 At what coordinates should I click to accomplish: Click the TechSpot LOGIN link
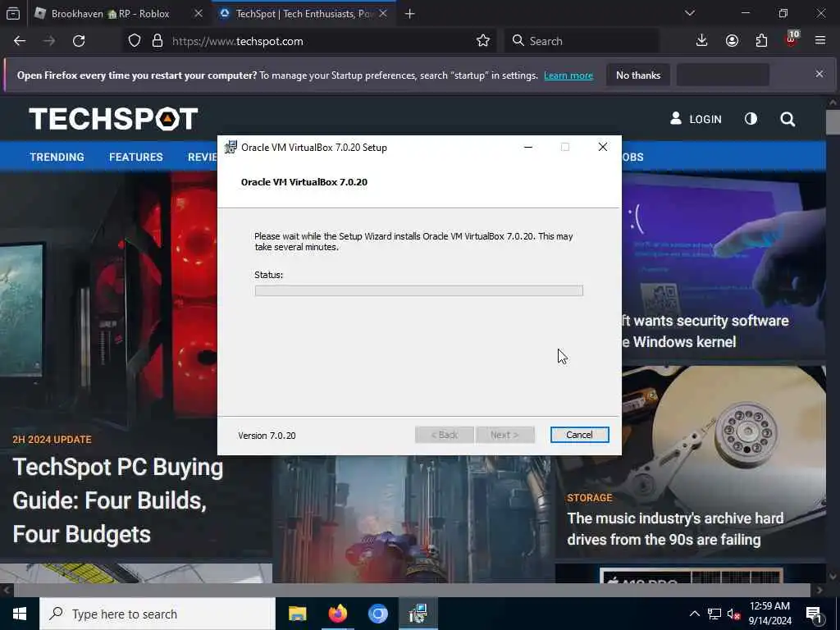pos(696,119)
